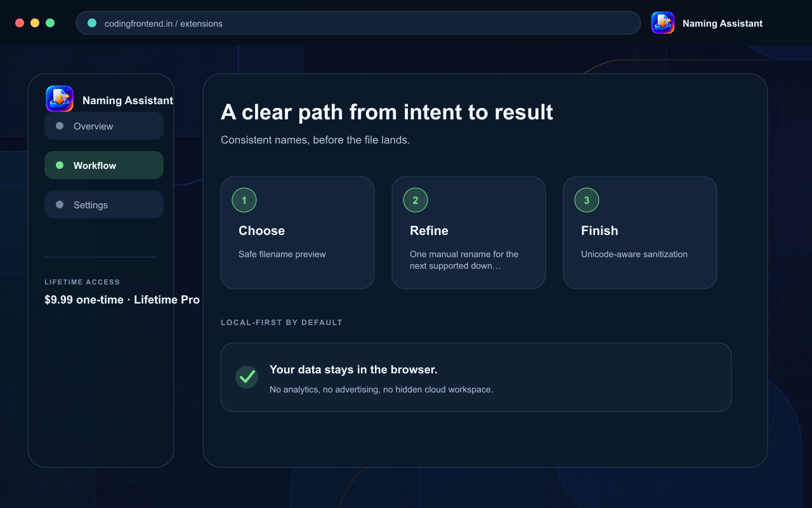Select the step 3 number badge
Image resolution: width=812 pixels, height=508 pixels.
coord(587,200)
